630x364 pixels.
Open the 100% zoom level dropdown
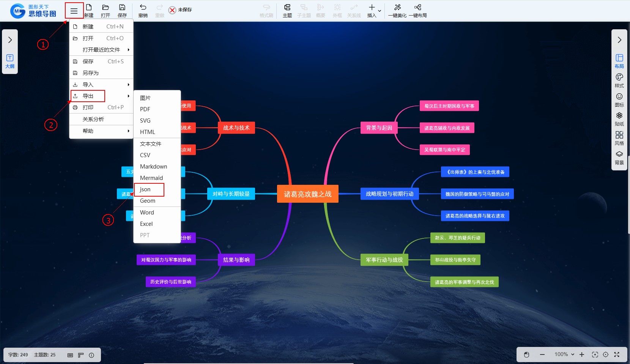tap(564, 355)
